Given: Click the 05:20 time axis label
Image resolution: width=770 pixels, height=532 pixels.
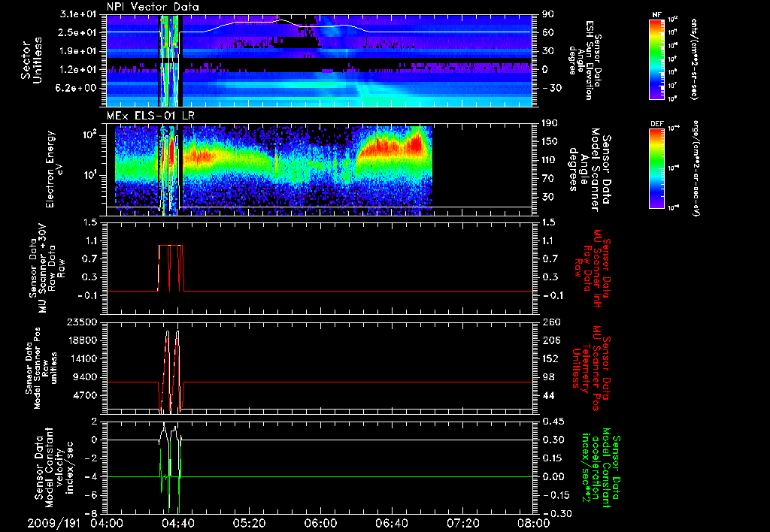Looking at the screenshot, I should pyautogui.click(x=249, y=523).
